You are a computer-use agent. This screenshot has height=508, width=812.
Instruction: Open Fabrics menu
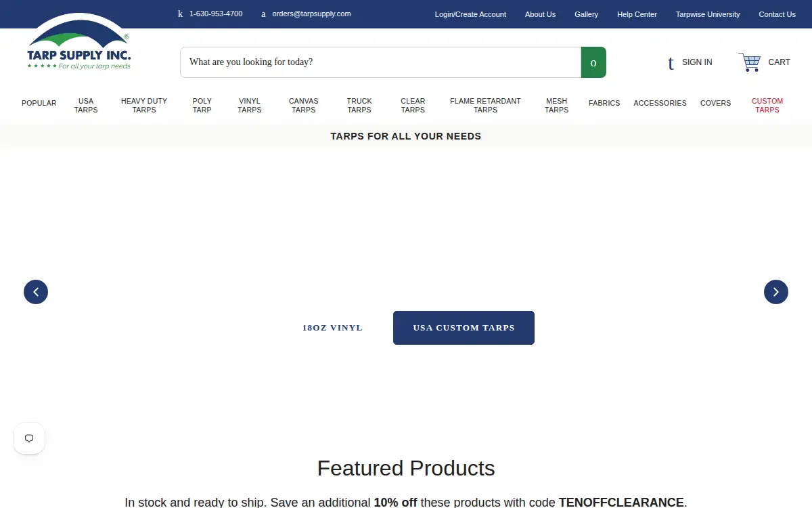[604, 103]
